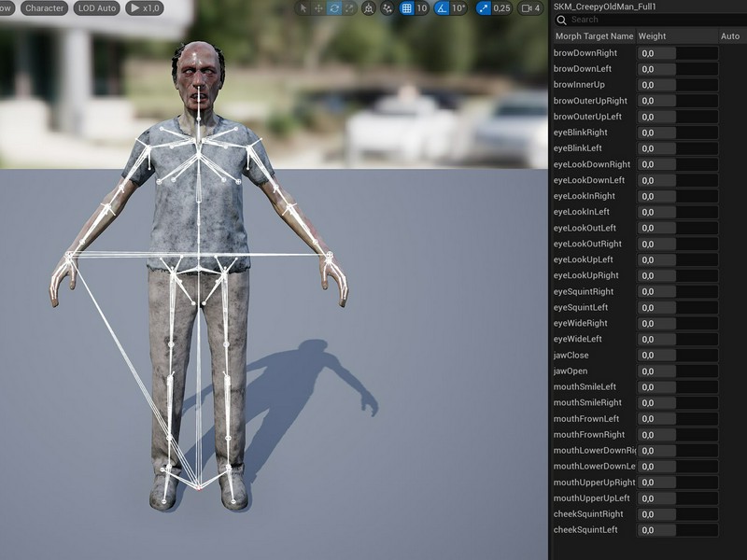Viewport: 747px width, 560px height.
Task: Toggle surface snapping icon
Action: 388,8
